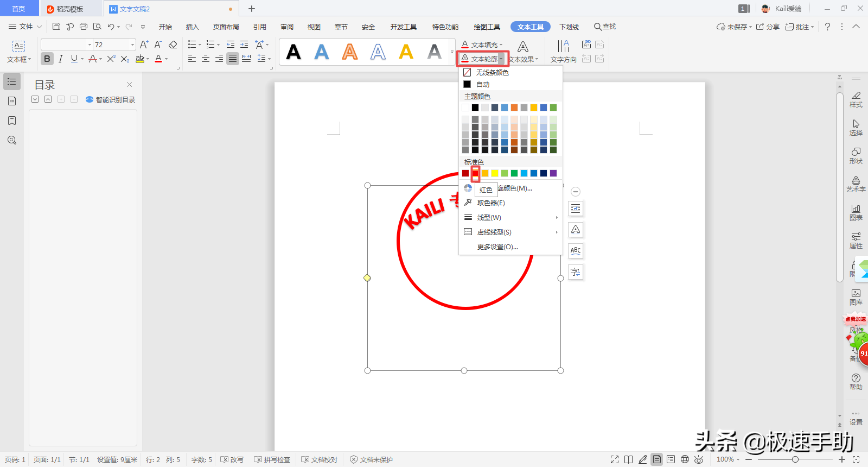Click the increase indent icon

coord(244,45)
